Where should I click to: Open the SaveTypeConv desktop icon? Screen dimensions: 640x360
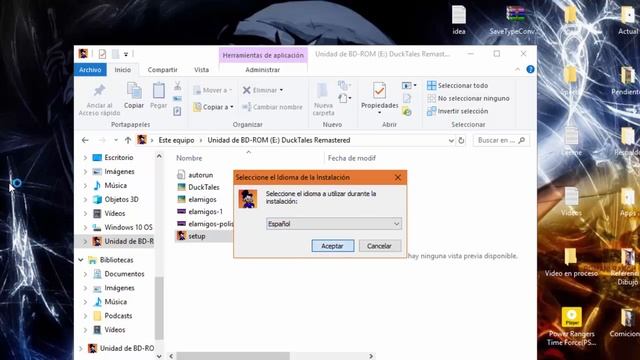click(x=515, y=14)
